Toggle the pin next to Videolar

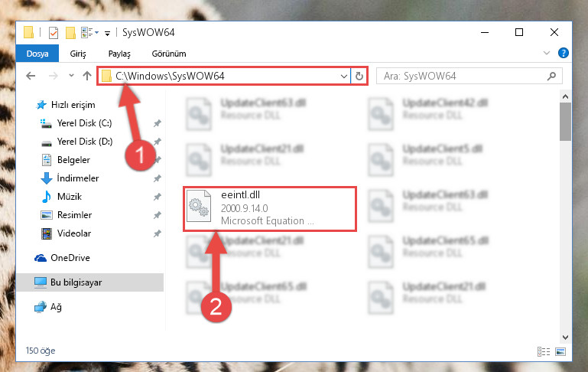click(x=157, y=233)
